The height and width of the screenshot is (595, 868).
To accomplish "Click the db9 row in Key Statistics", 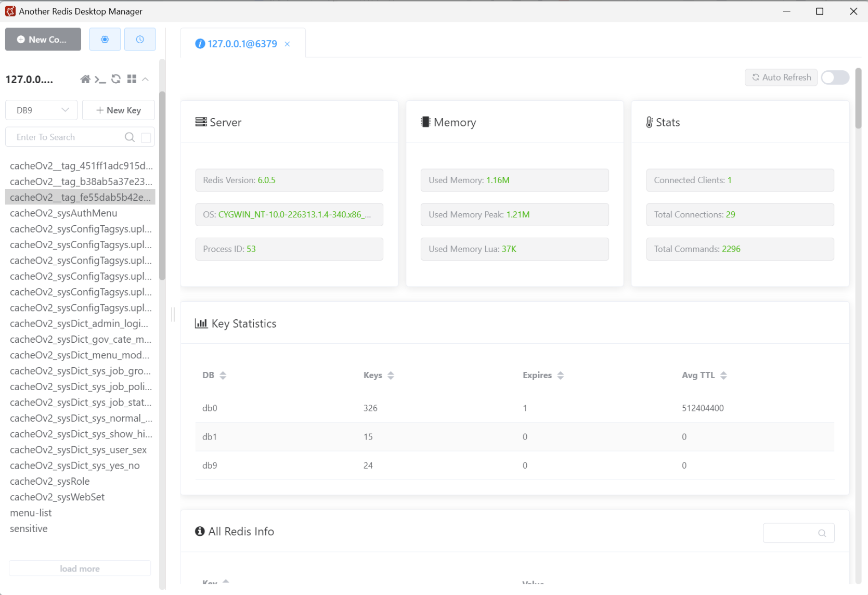I will click(x=515, y=465).
